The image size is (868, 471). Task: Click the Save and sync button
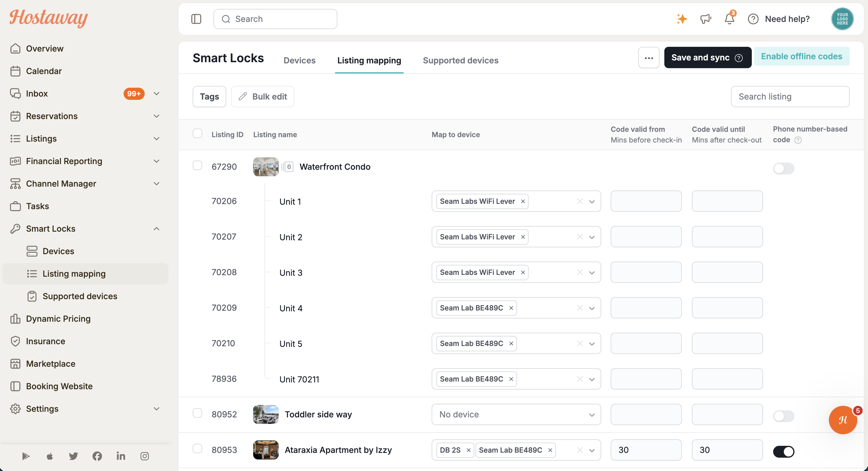[x=708, y=57]
